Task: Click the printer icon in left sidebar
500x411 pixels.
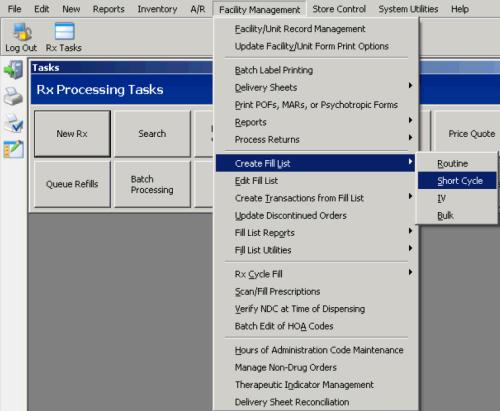Action: pyautogui.click(x=13, y=96)
